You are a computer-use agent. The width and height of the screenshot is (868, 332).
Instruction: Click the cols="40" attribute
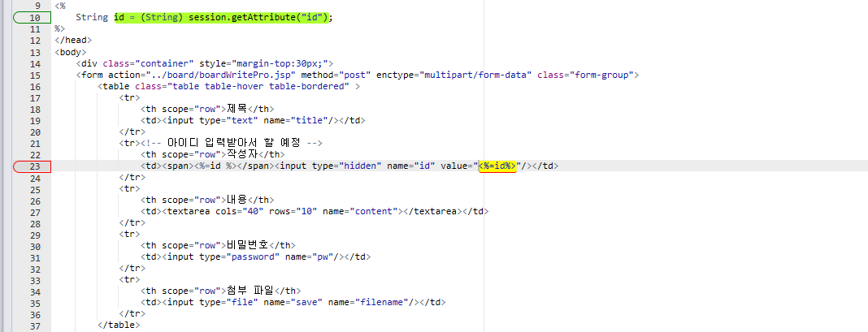pyautogui.click(x=239, y=212)
